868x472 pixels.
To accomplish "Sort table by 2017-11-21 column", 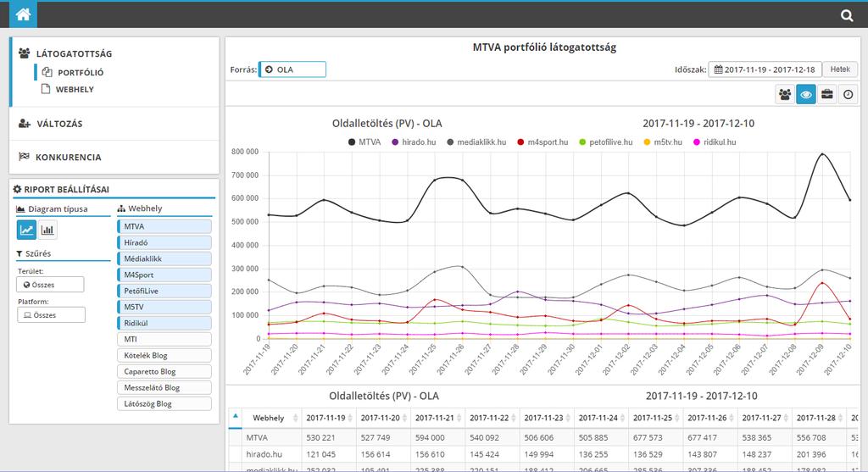I will pyautogui.click(x=438, y=418).
